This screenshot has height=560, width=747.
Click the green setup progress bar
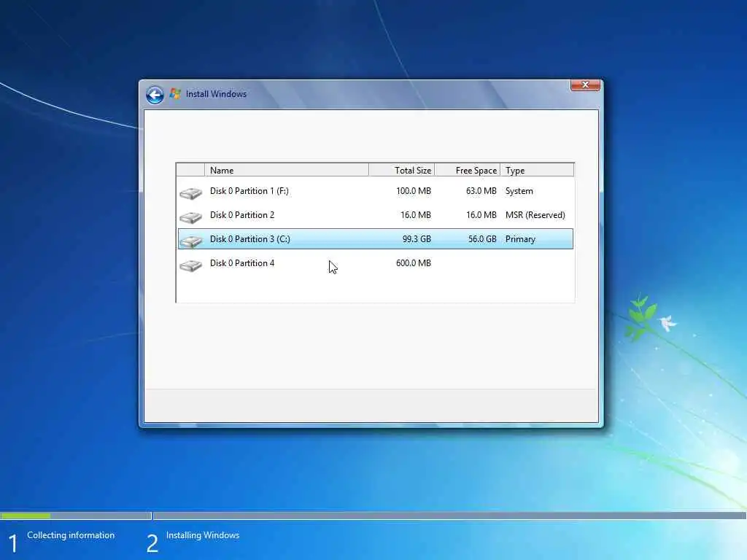(26, 516)
